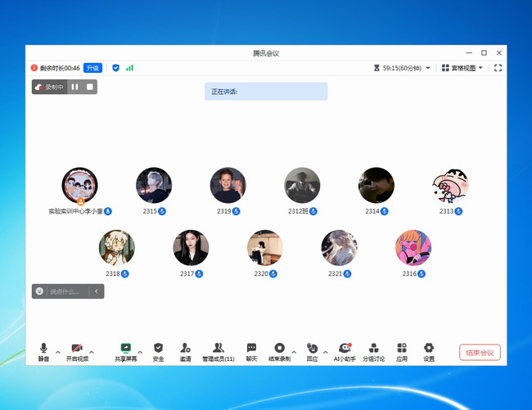Open the 宫格视图 layout dropdown

coord(462,68)
